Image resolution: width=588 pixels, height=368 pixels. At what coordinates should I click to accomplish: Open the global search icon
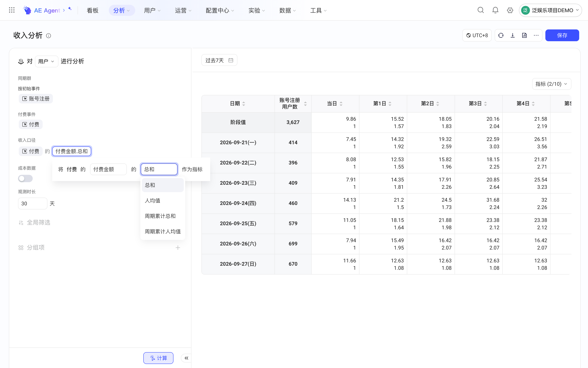tap(481, 10)
